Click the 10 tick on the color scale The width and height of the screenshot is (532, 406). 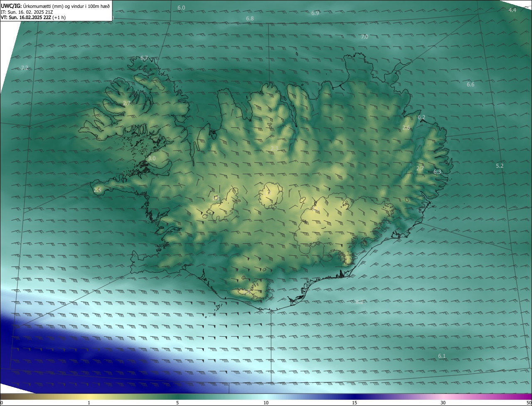[x=266, y=403]
